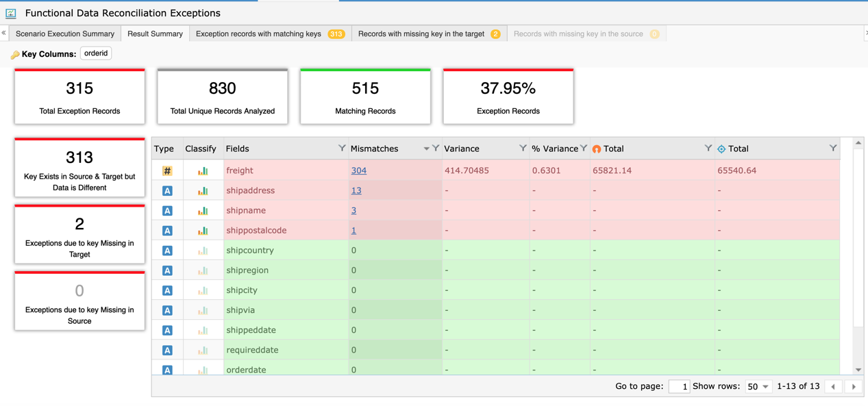The height and width of the screenshot is (406, 868).
Task: Open Records with missing key in target tab
Action: click(421, 32)
